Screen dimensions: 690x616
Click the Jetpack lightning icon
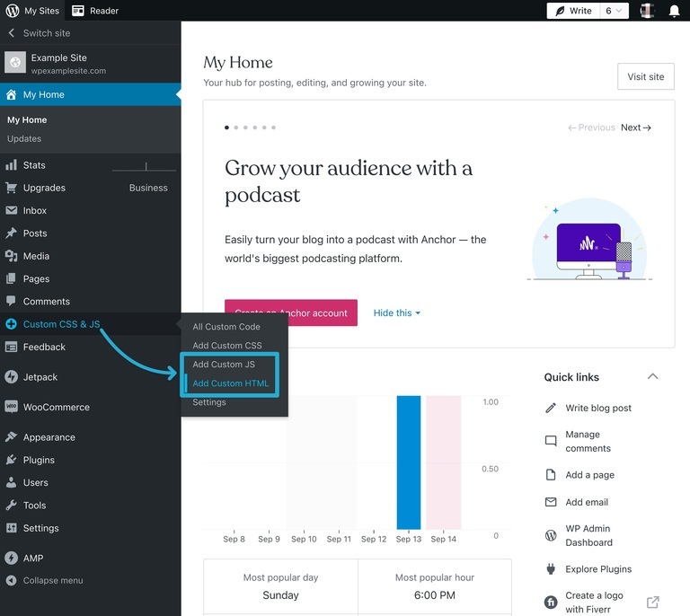tap(11, 377)
